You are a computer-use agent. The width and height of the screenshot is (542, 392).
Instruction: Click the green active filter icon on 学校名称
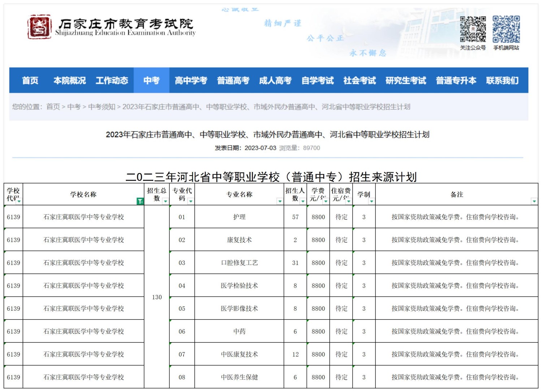[140, 201]
